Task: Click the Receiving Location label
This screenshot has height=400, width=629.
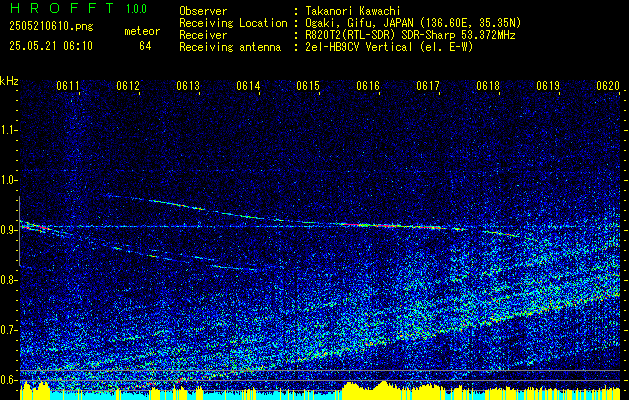Action: (x=233, y=23)
